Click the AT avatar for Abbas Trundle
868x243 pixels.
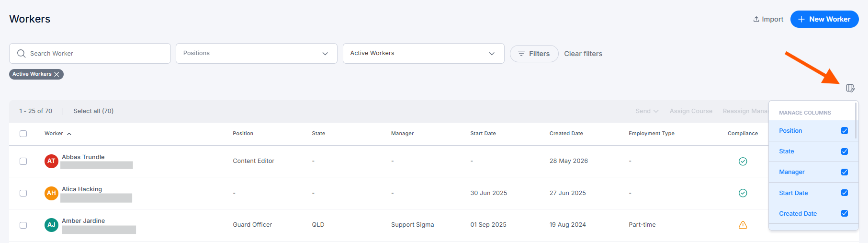click(x=51, y=161)
